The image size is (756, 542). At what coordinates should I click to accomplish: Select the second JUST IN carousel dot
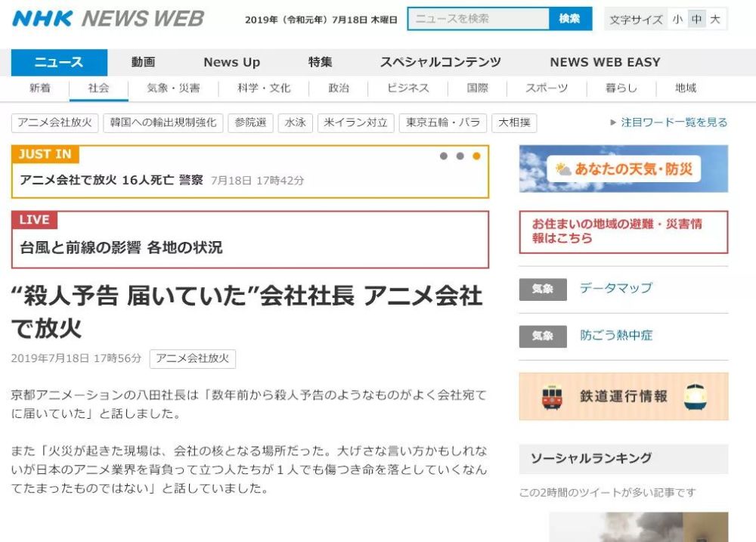coord(460,156)
